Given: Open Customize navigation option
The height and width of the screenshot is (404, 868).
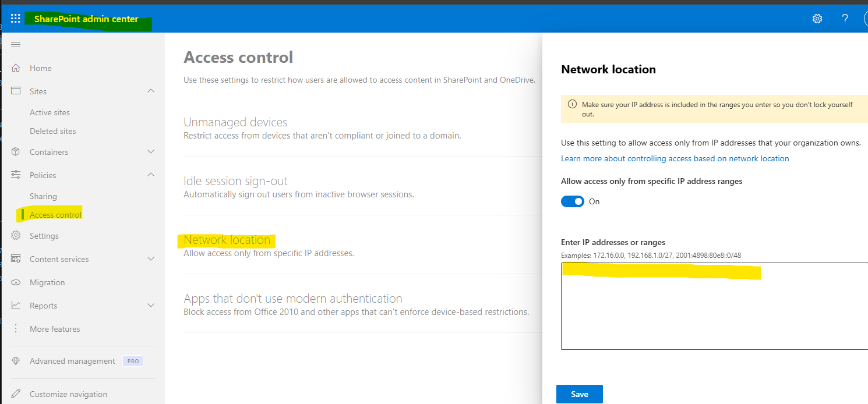Looking at the screenshot, I should point(68,394).
